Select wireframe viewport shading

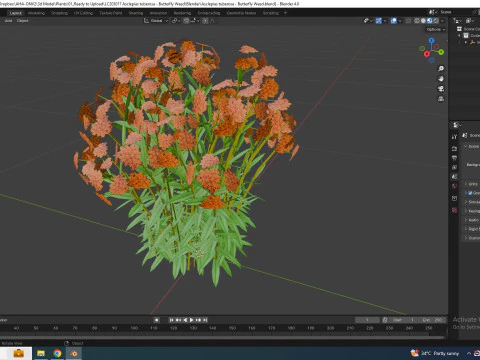[x=417, y=21]
